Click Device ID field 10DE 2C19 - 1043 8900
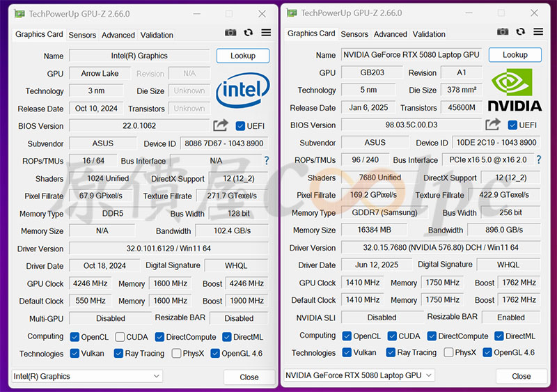 [x=496, y=143]
